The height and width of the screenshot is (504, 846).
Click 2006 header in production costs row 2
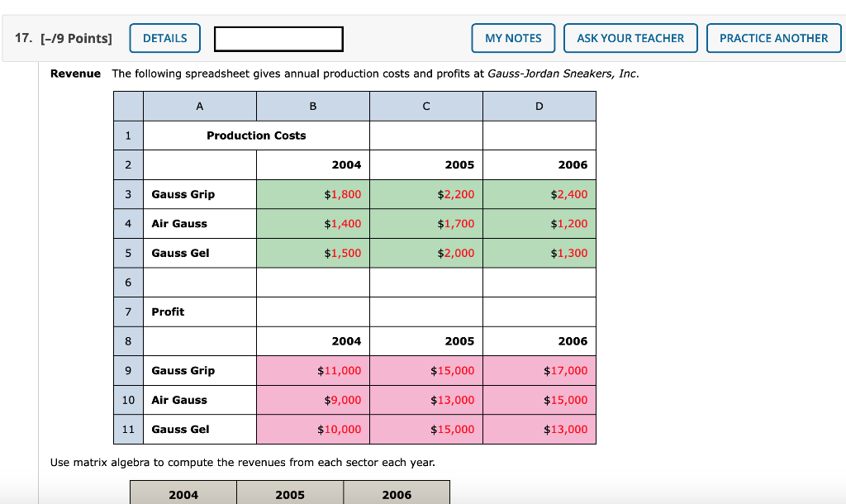(x=539, y=164)
